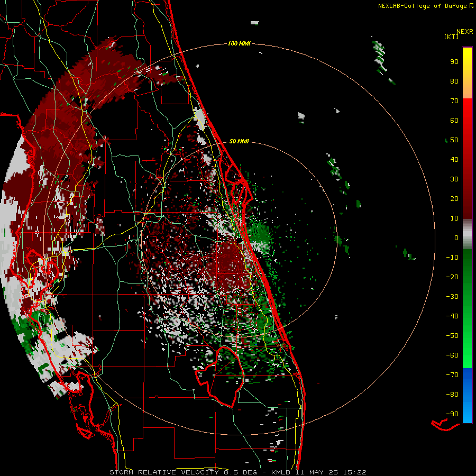Click the 0 value on the velocity scale
This screenshot has height=476, width=476.
[x=456, y=237]
